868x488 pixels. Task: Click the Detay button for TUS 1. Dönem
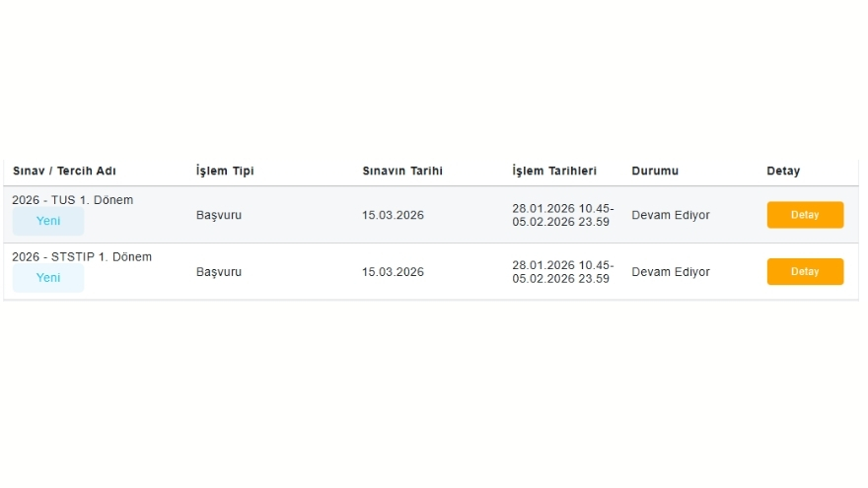805,215
